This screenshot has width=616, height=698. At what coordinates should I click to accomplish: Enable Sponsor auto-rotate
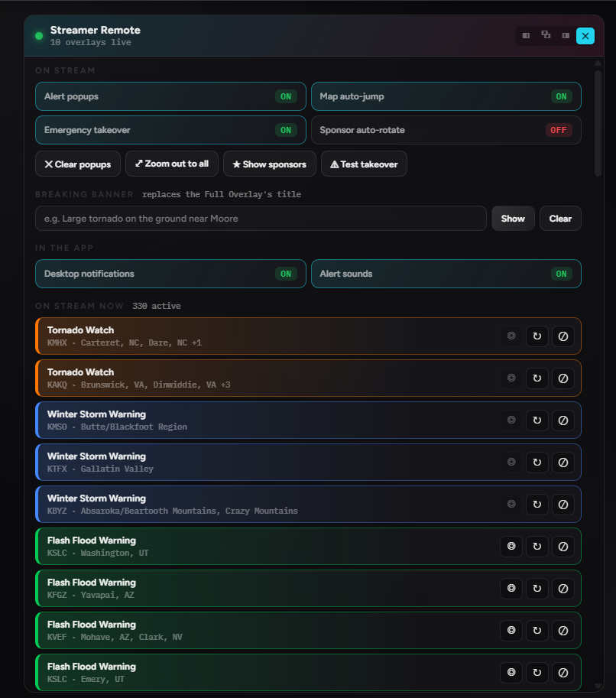pyautogui.click(x=446, y=130)
